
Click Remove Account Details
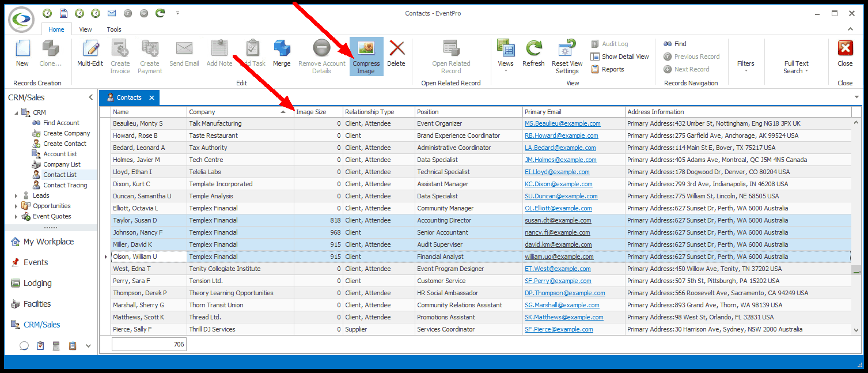322,56
